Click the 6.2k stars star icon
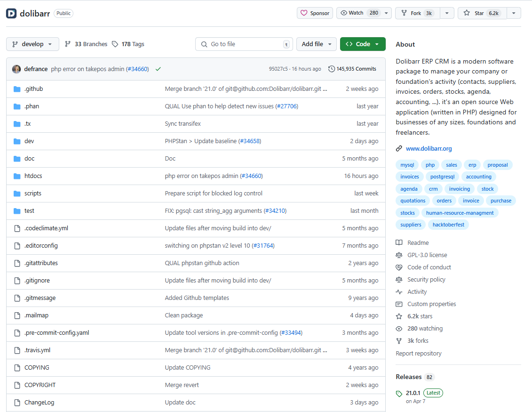Image resolution: width=532 pixels, height=412 pixels. tap(399, 316)
